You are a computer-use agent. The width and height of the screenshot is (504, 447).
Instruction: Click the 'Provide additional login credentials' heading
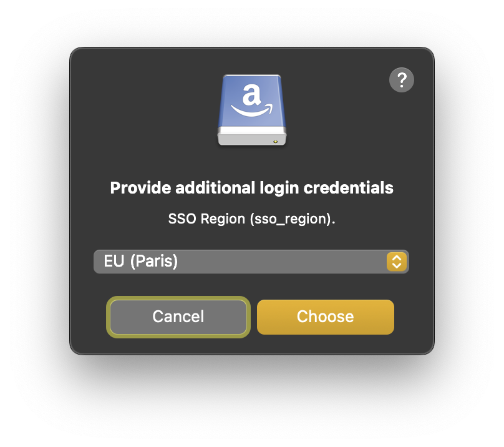[x=251, y=188]
